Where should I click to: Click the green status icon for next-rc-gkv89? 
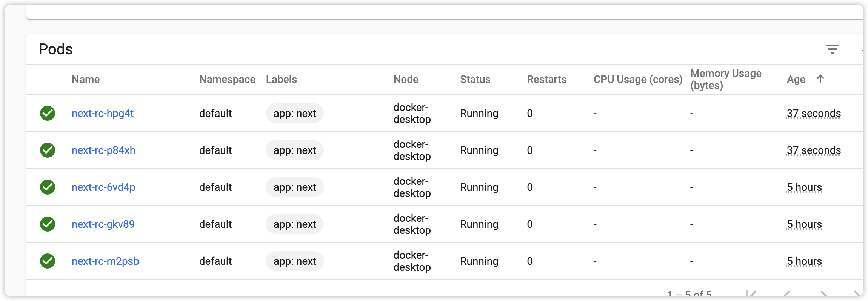coord(48,224)
